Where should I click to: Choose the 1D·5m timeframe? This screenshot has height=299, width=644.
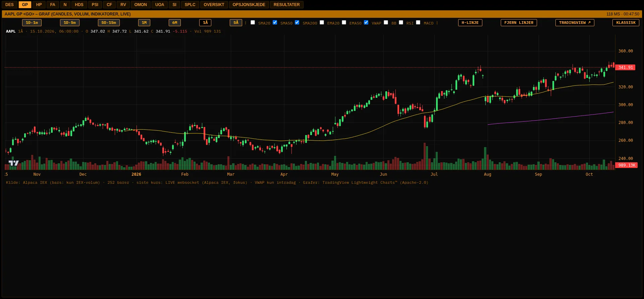point(70,23)
